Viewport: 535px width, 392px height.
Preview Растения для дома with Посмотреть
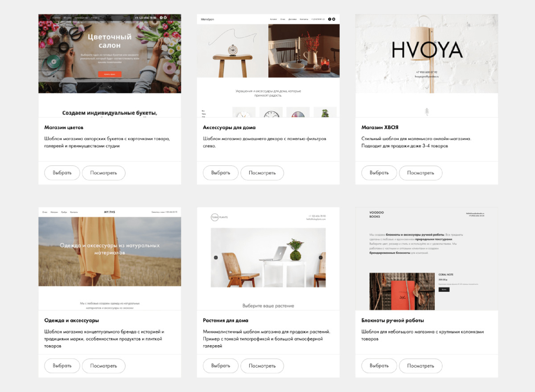click(262, 366)
